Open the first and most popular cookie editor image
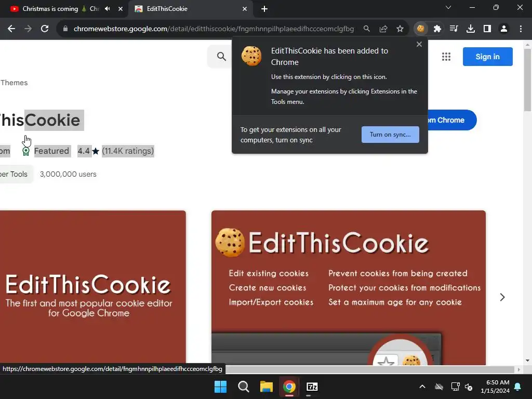 point(92,288)
